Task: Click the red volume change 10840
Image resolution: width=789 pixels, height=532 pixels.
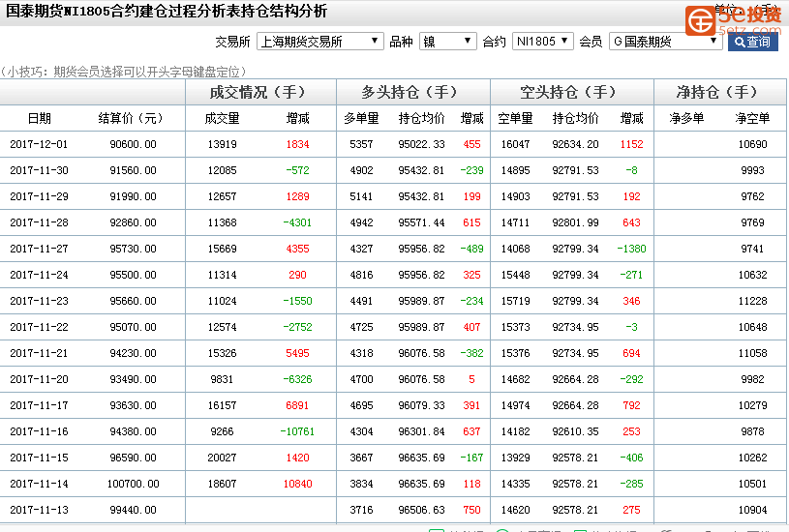Action: coord(297,485)
